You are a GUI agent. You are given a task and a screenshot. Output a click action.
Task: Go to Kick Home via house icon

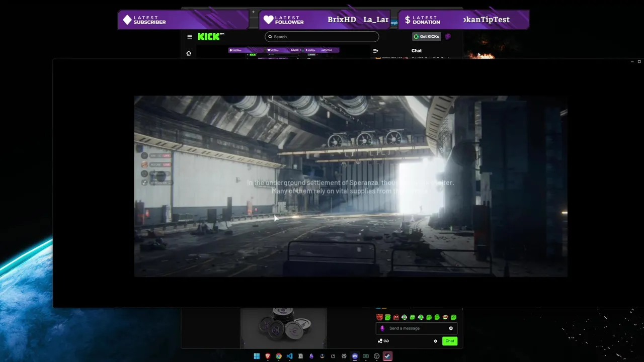point(189,53)
